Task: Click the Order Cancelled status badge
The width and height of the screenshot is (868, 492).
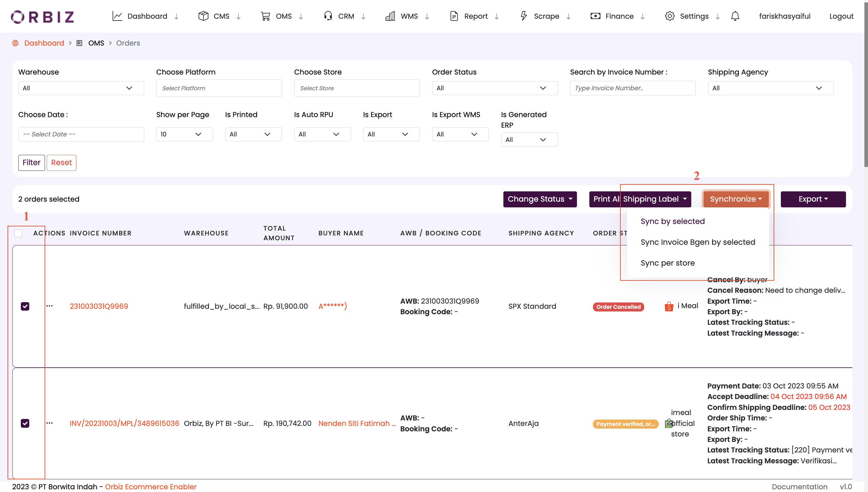Action: pyautogui.click(x=618, y=307)
